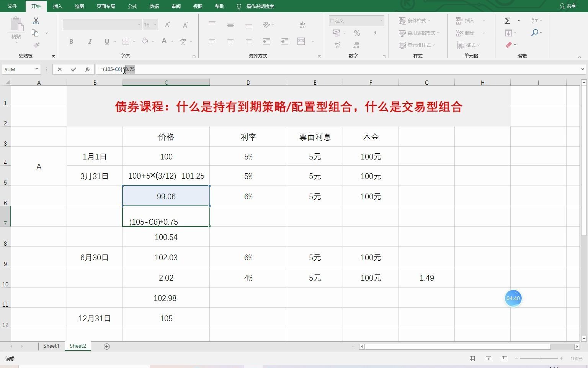Screen dimensions: 588x368
Task: Click the Align Right icon
Action: pyautogui.click(x=249, y=41)
